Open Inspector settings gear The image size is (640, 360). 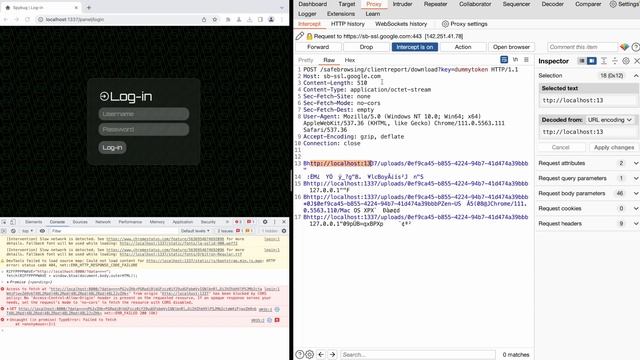[626, 61]
